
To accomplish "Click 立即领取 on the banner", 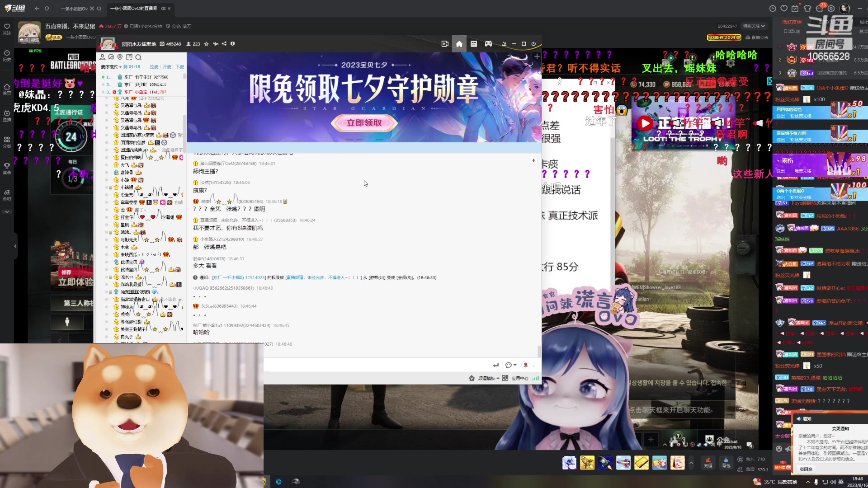I will [364, 123].
